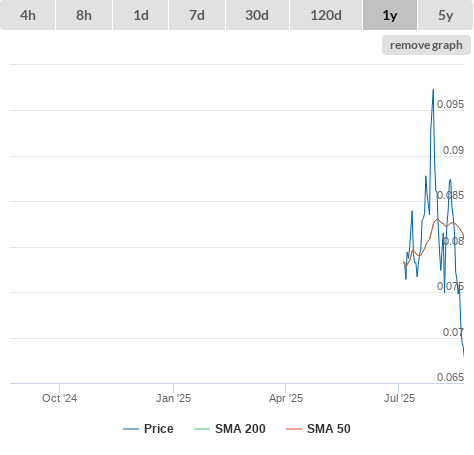Click the remove graph button
The height and width of the screenshot is (455, 474).
(426, 45)
